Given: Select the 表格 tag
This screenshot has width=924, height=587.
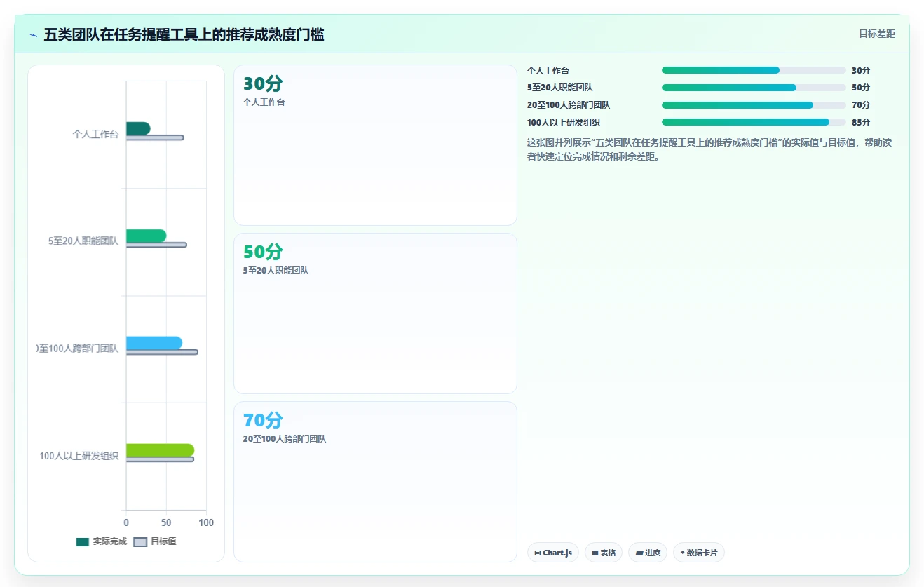Looking at the screenshot, I should (x=604, y=553).
